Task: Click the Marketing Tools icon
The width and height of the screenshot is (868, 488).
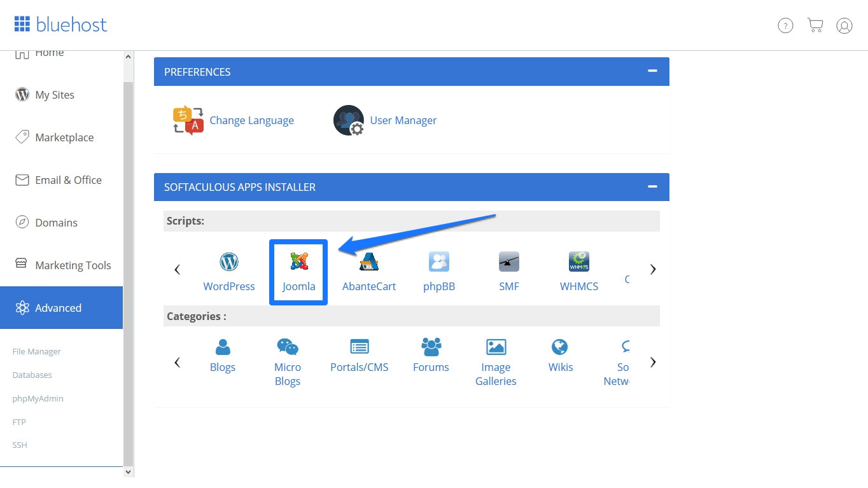Action: point(21,263)
